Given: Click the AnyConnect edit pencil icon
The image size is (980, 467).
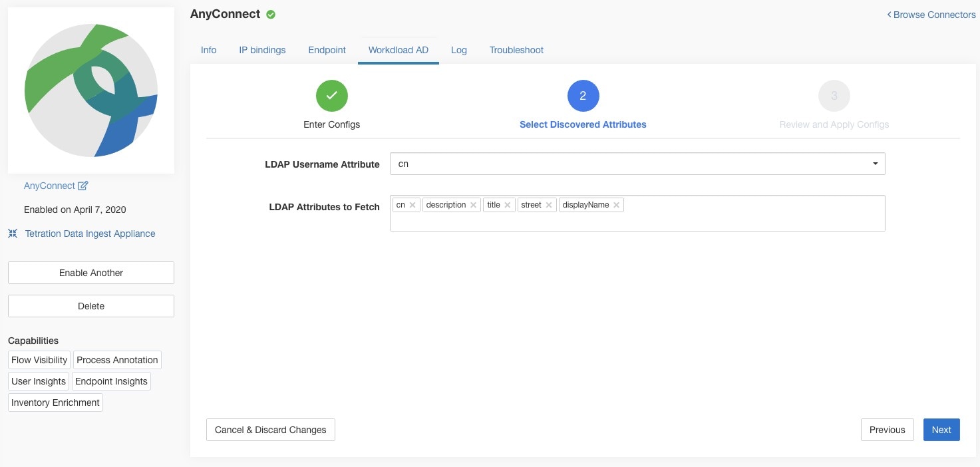Looking at the screenshot, I should (83, 186).
